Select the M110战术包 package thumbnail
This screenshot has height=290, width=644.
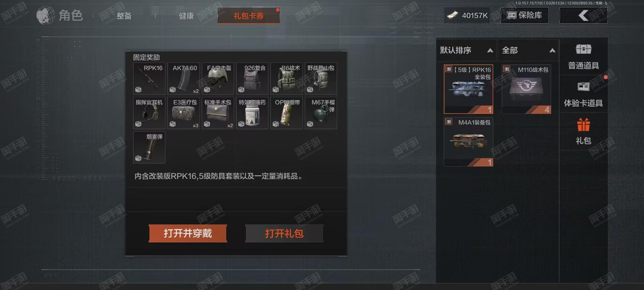tap(527, 89)
